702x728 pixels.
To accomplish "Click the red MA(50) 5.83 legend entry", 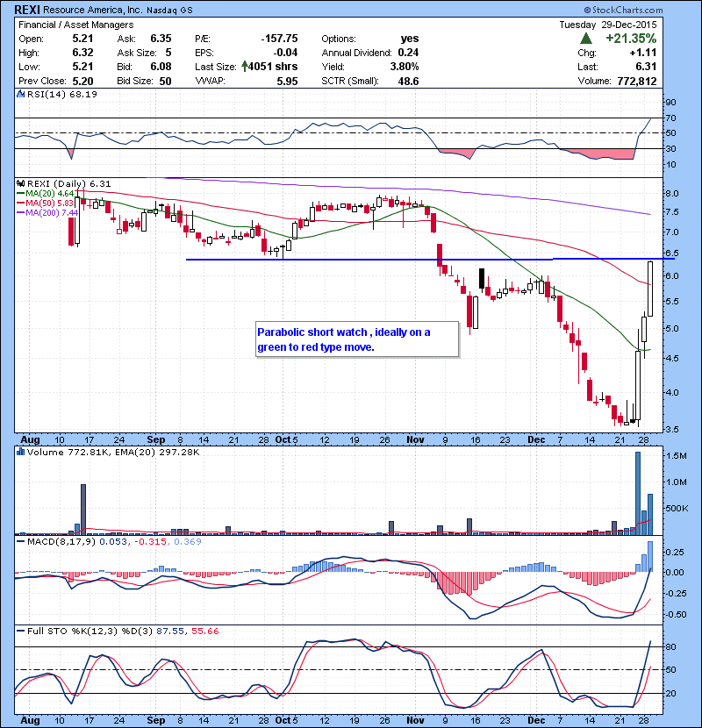I will 46,203.
